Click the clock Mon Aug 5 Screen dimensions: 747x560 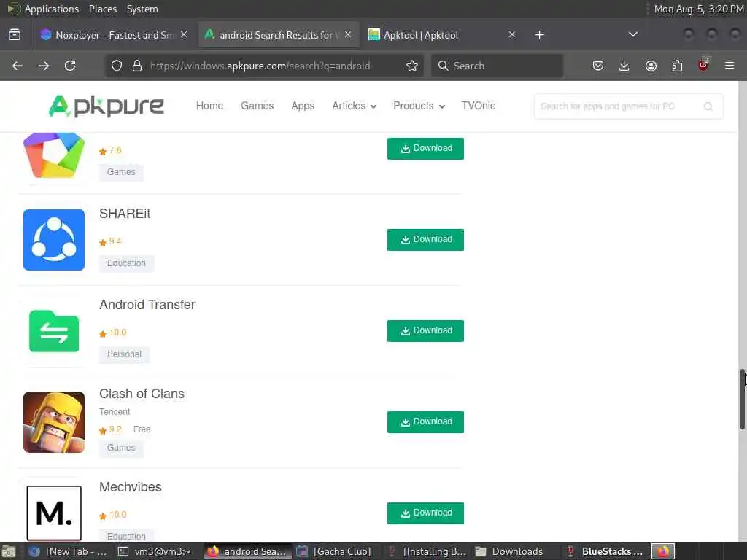coord(698,9)
